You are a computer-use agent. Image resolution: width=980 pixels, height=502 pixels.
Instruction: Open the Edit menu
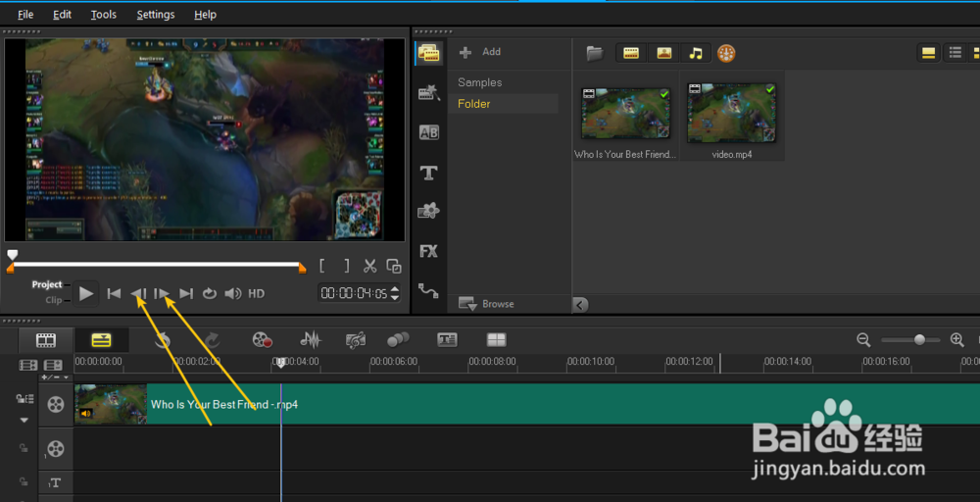[x=62, y=15]
